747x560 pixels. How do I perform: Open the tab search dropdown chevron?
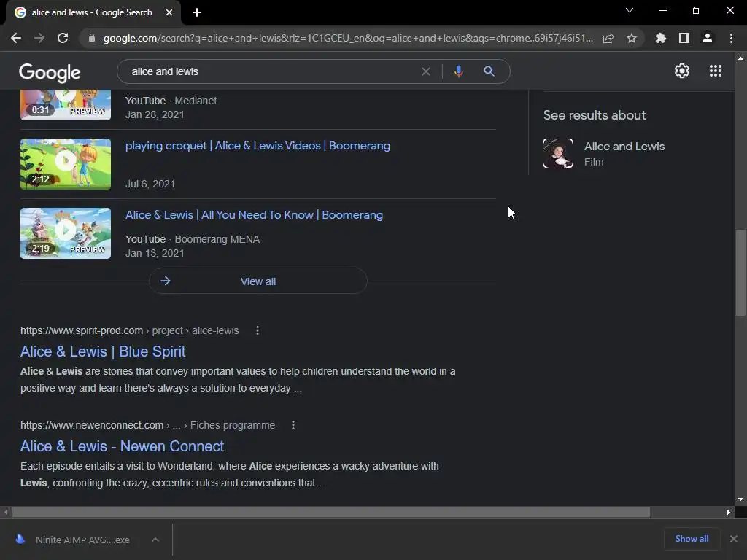[630, 10]
